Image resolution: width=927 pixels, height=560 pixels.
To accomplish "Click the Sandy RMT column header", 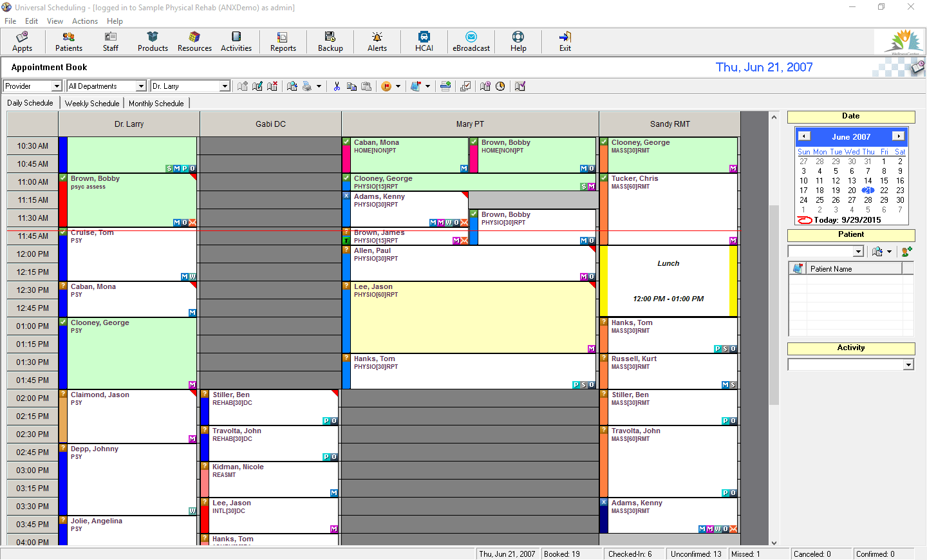I will [669, 124].
